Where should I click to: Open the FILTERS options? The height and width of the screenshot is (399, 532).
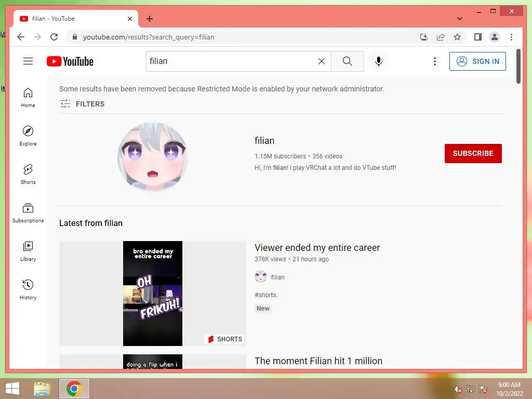coord(83,104)
